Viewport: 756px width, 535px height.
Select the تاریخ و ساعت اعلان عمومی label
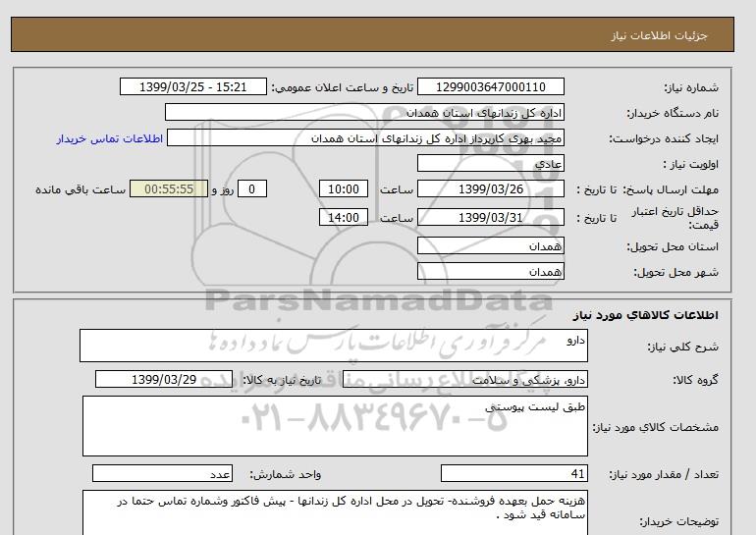tap(343, 87)
